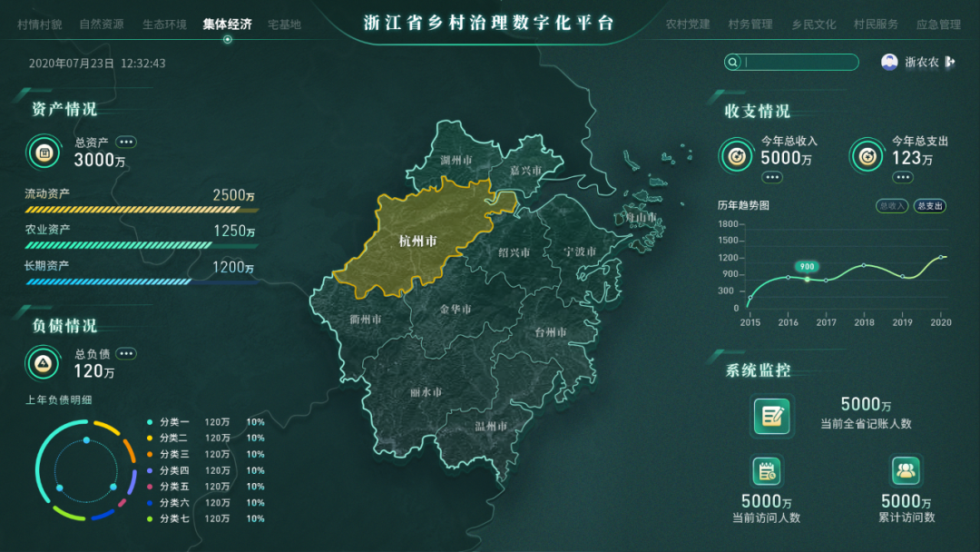Select 温州市 region on the map

point(491,426)
